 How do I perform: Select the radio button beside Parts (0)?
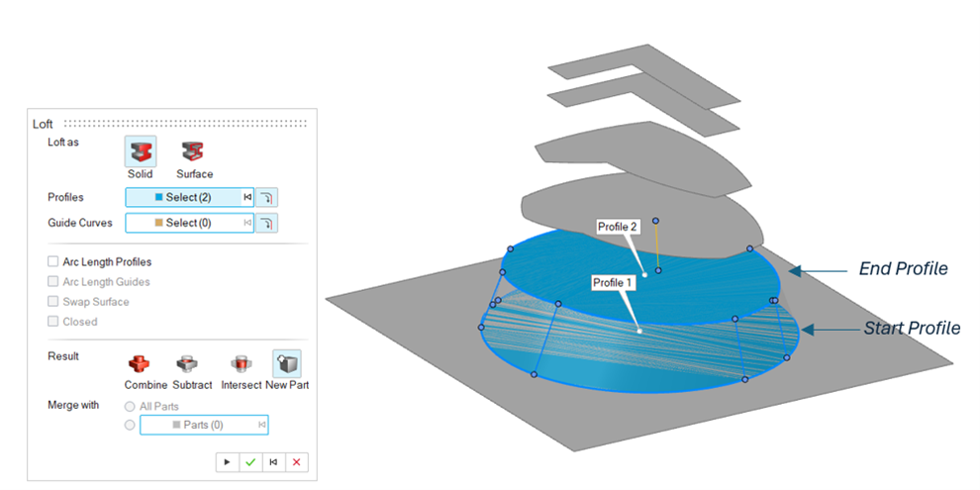(x=130, y=426)
